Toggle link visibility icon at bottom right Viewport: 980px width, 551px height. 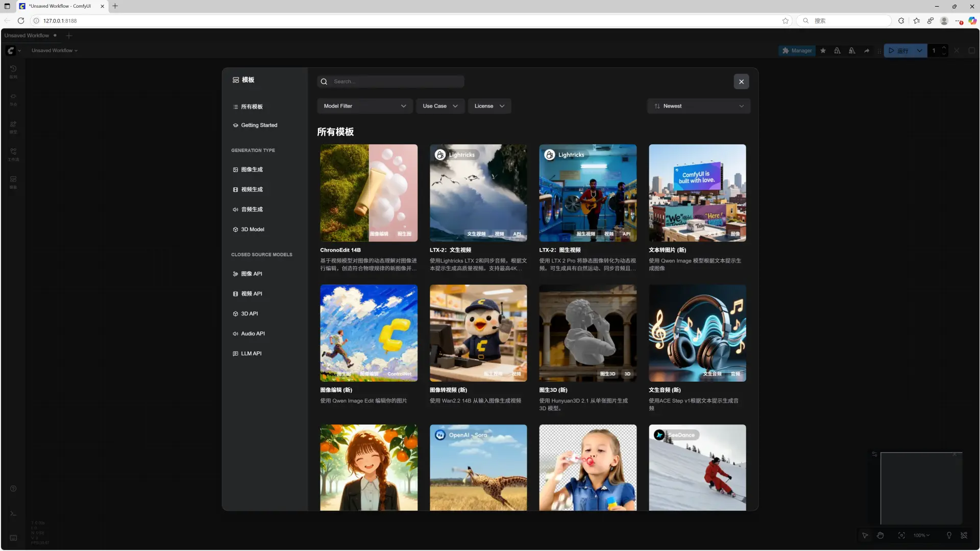tap(964, 535)
